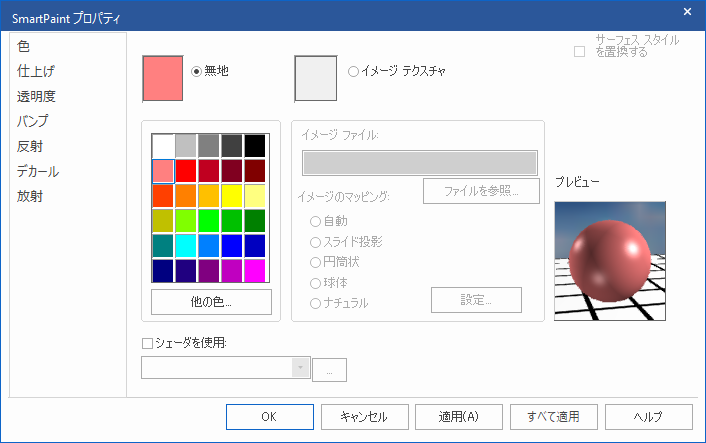Pick the pure green swatch
This screenshot has height=443, width=706.
[x=209, y=221]
